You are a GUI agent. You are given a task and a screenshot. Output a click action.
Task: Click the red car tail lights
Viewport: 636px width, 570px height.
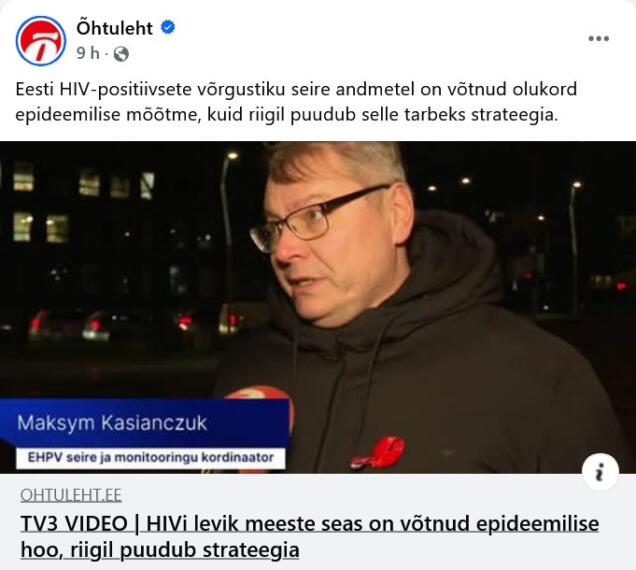[95, 324]
